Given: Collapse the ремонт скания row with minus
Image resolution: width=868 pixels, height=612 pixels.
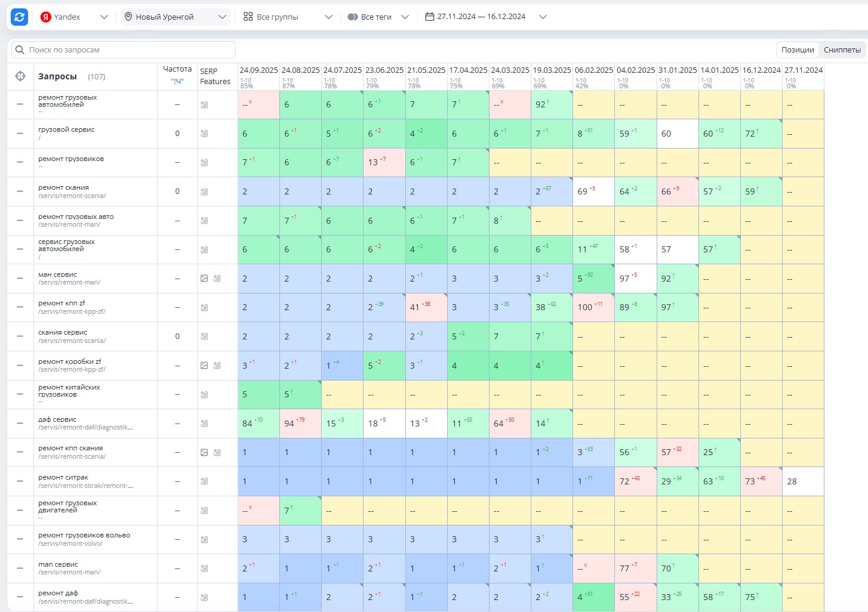Looking at the screenshot, I should pos(20,191).
